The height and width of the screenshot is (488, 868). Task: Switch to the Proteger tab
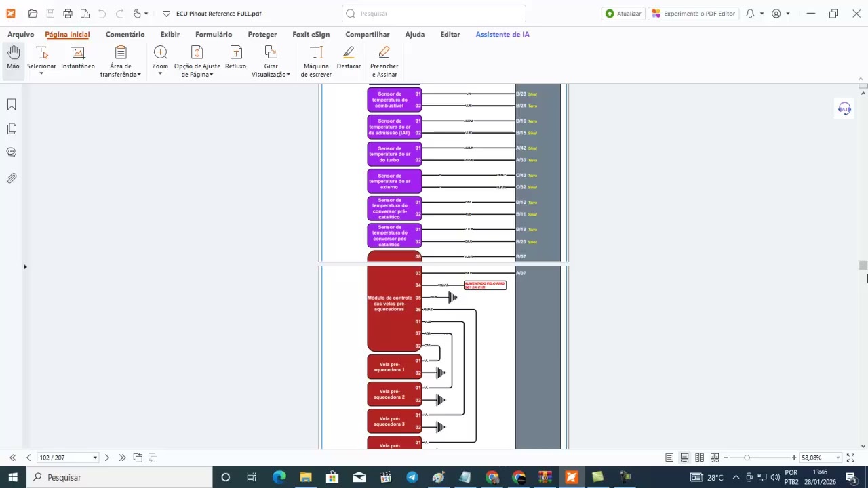(262, 35)
